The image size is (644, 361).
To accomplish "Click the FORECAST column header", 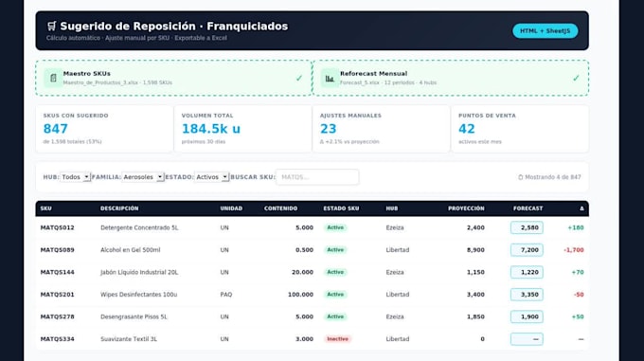I will coord(528,208).
